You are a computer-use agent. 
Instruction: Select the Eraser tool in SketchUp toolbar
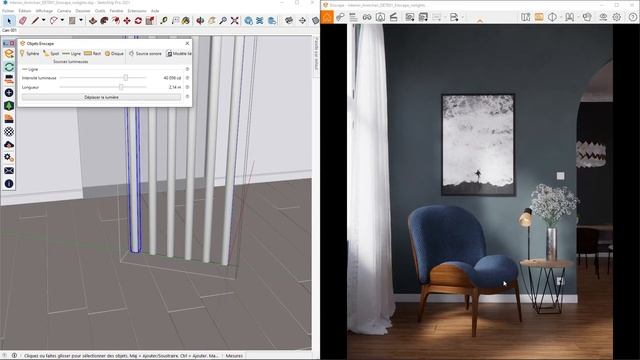(x=23, y=20)
